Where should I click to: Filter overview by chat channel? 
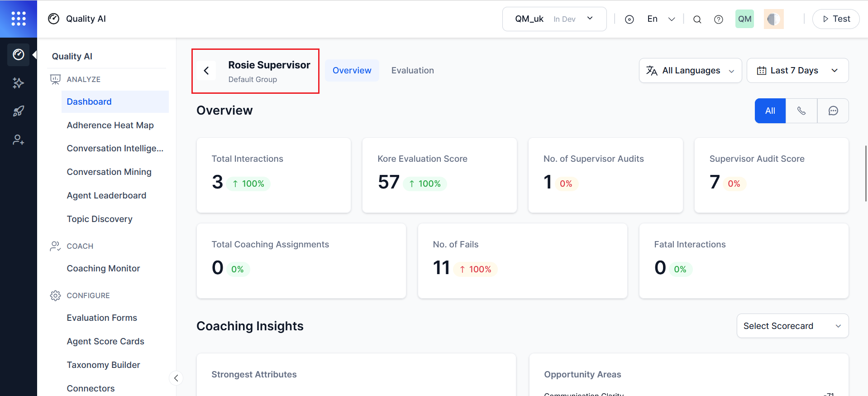[x=833, y=111]
